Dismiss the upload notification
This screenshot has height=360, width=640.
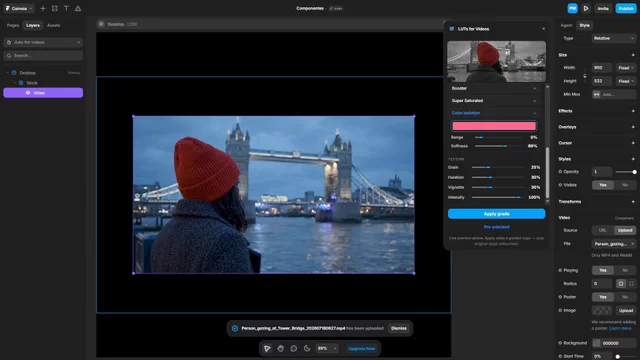(x=398, y=328)
